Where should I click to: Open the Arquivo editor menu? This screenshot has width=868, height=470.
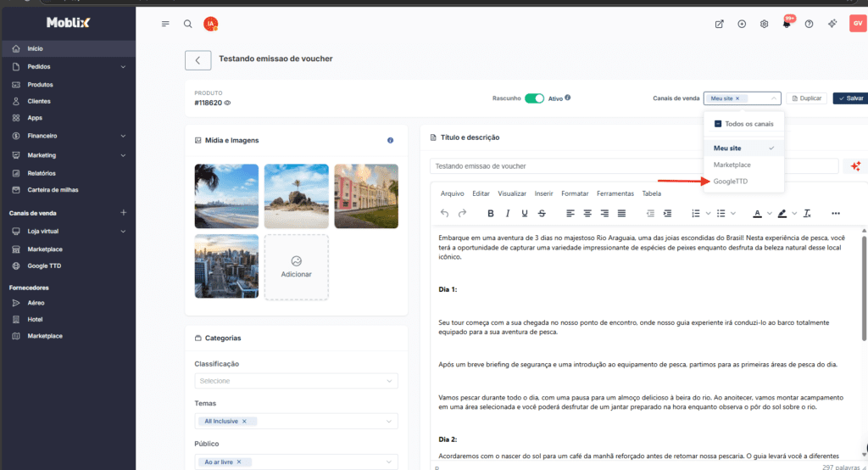(453, 193)
